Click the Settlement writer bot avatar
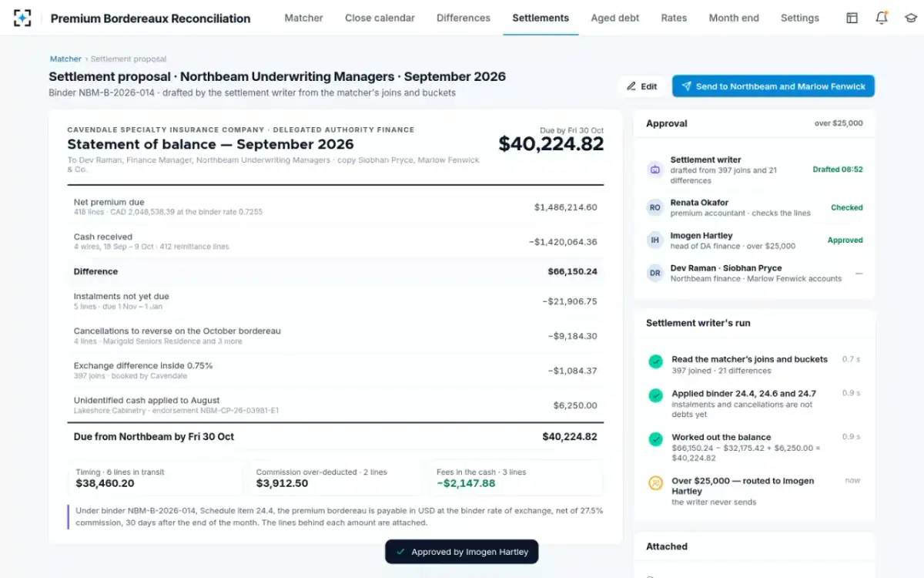This screenshot has height=578, width=924. click(655, 170)
